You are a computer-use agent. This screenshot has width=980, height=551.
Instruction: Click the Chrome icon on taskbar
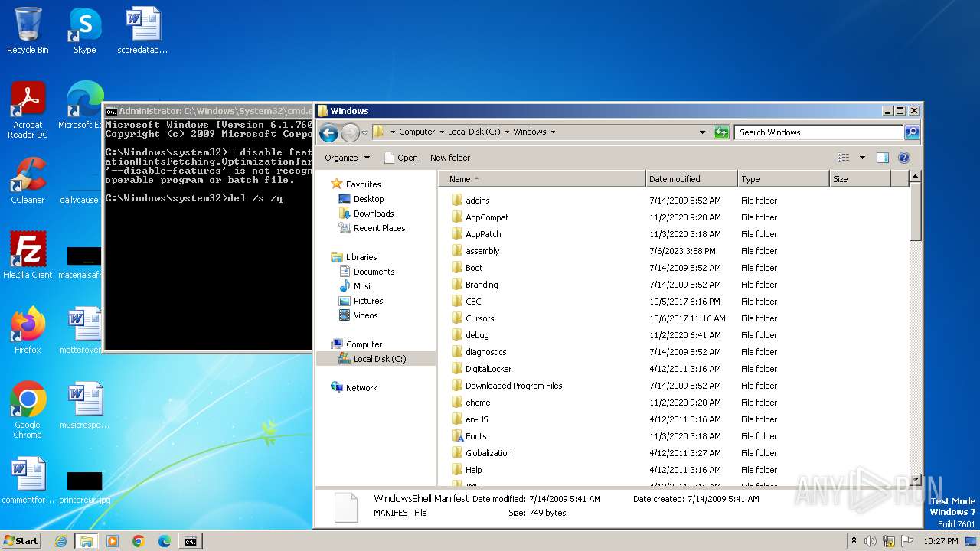pyautogui.click(x=139, y=541)
